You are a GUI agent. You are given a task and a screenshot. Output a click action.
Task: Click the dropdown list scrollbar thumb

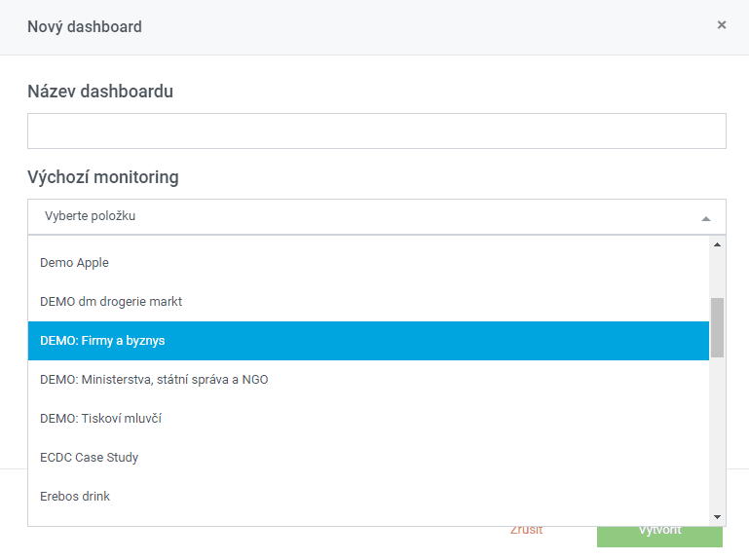[x=717, y=328]
